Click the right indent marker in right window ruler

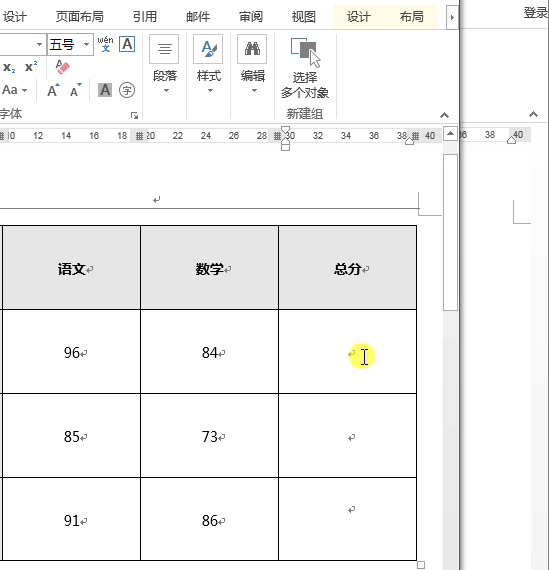[511, 140]
